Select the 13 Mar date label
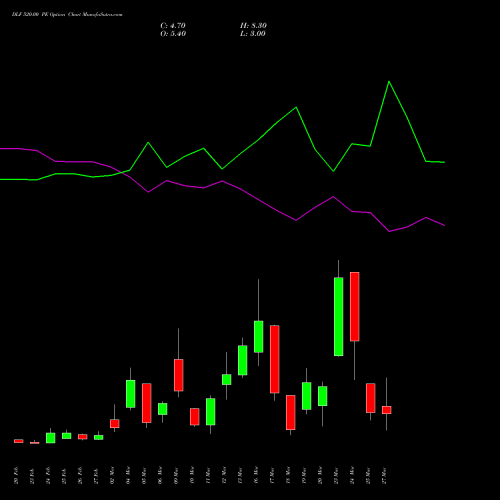The image size is (500, 500). (x=240, y=475)
